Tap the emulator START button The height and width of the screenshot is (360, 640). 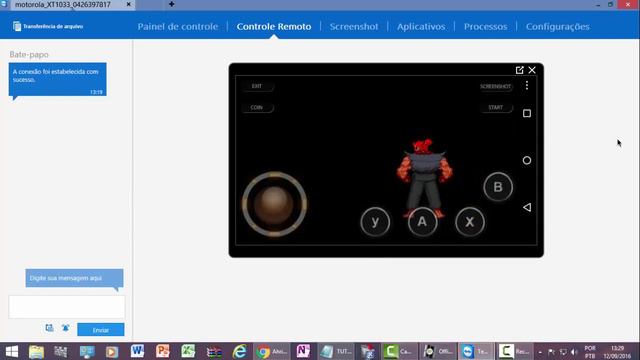[496, 107]
